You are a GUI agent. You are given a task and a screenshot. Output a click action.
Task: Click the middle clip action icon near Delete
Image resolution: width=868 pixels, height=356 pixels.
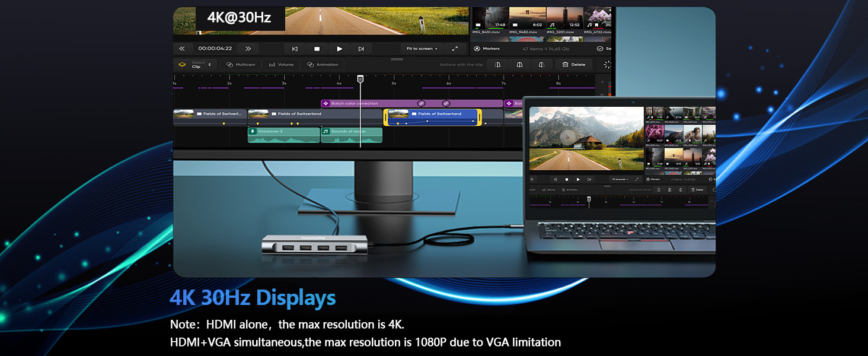[x=519, y=65]
